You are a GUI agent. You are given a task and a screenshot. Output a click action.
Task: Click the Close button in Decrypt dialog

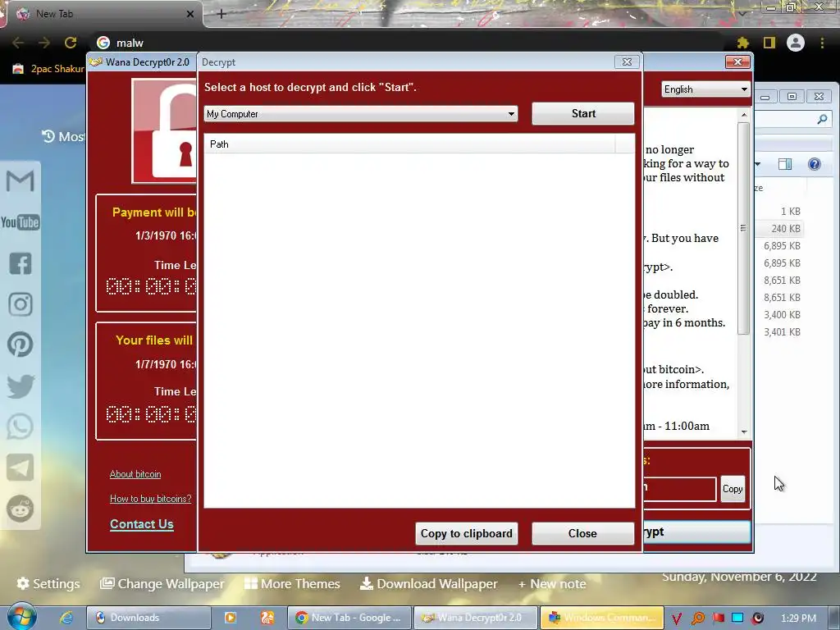(x=583, y=533)
